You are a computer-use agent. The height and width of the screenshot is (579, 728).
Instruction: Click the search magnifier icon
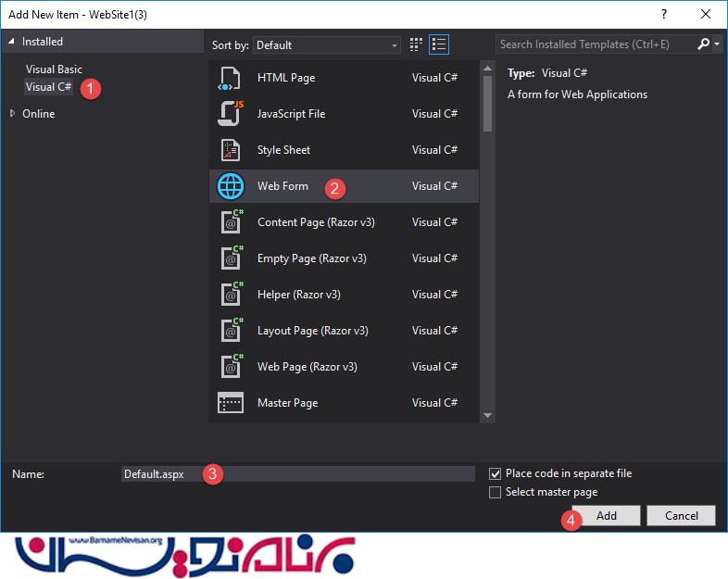pyautogui.click(x=704, y=44)
